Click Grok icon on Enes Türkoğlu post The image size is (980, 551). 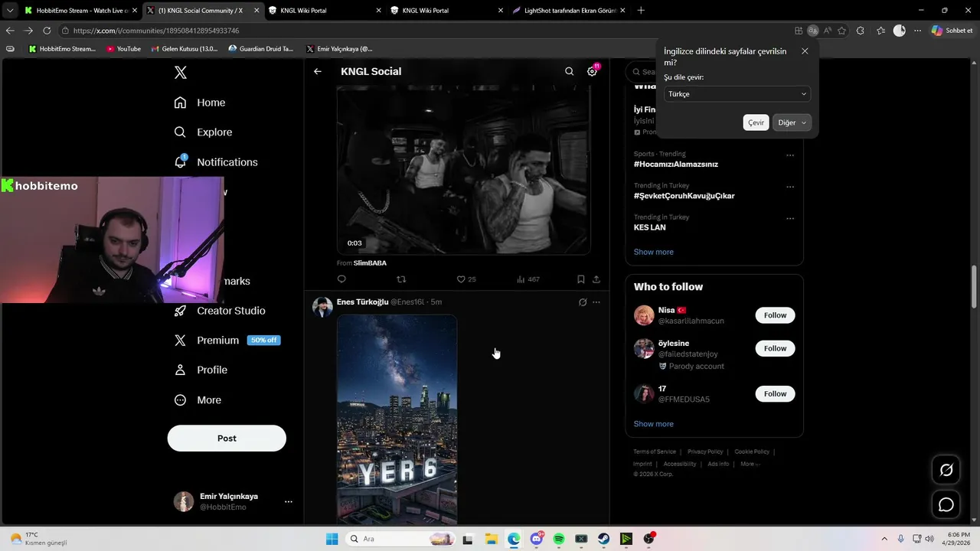(583, 302)
